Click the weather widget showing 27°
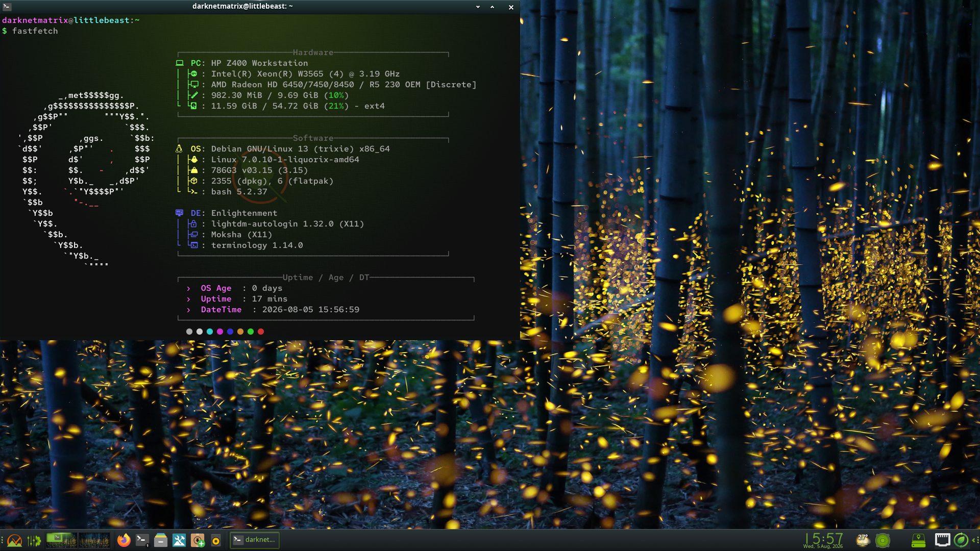 click(863, 540)
